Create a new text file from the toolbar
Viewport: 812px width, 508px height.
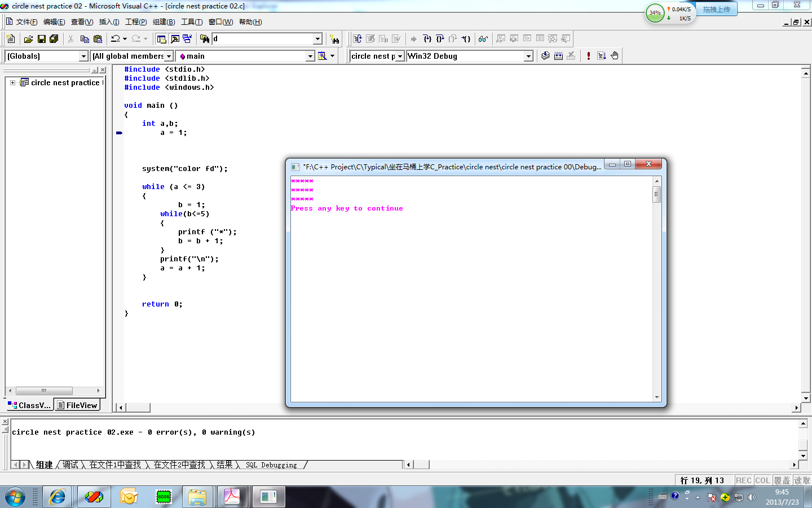coord(11,39)
